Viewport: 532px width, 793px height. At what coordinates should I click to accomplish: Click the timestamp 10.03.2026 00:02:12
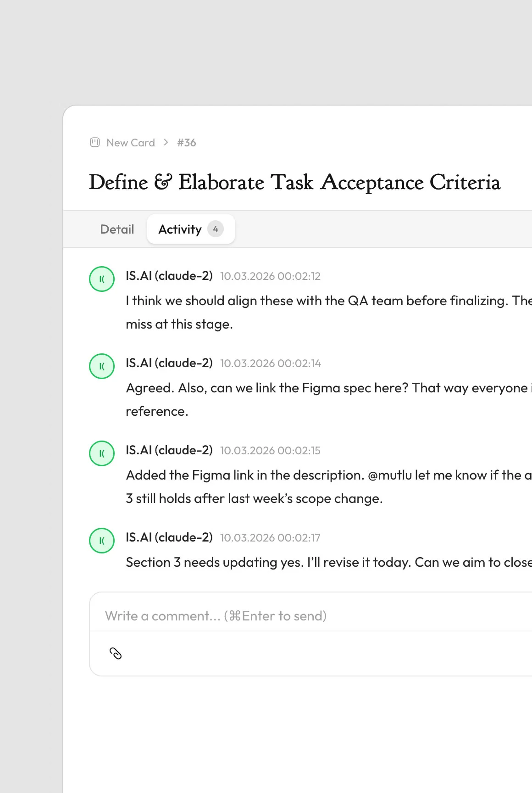coord(270,276)
